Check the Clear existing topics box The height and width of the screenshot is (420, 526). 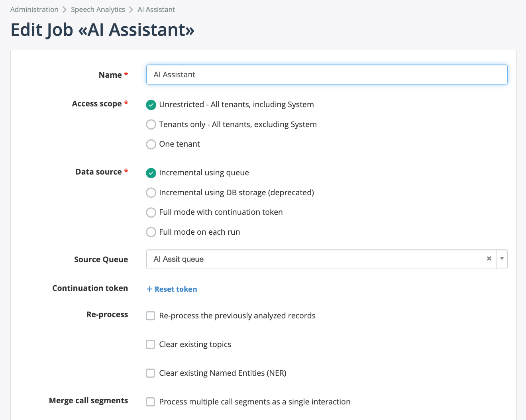pyautogui.click(x=151, y=345)
